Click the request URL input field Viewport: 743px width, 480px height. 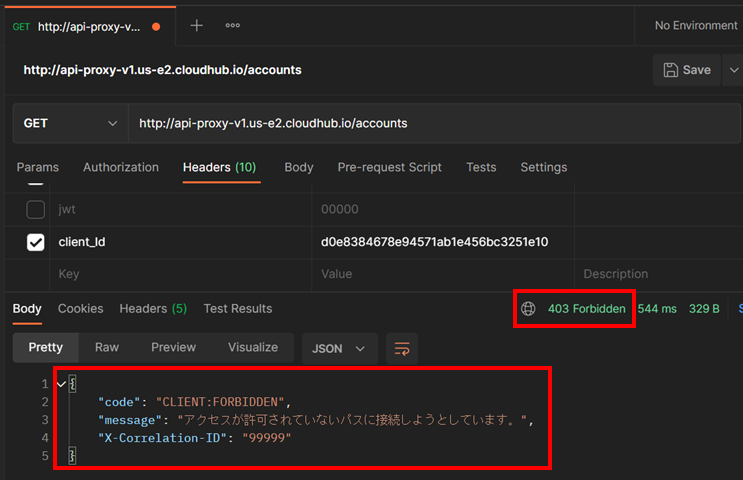430,123
